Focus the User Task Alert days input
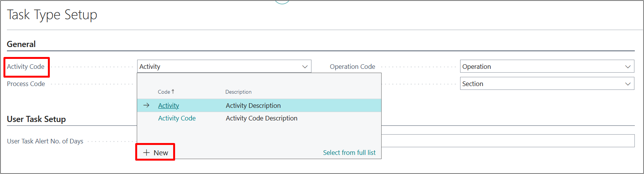Viewport: 644px width, 174px height. pos(506,141)
